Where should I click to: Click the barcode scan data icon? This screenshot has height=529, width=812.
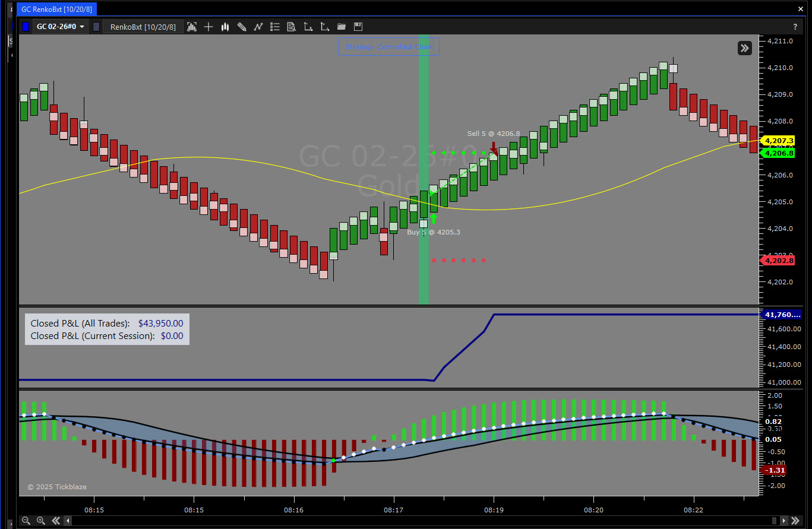coord(192,27)
